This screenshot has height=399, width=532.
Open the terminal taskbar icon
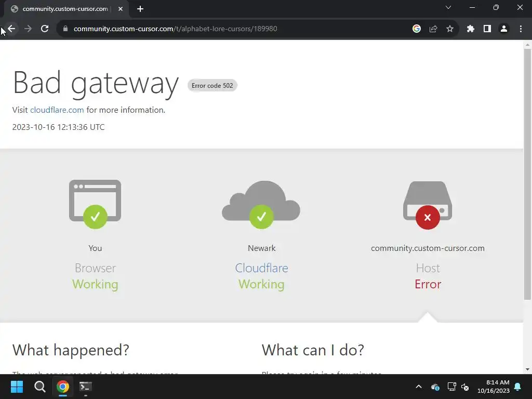pos(86,387)
